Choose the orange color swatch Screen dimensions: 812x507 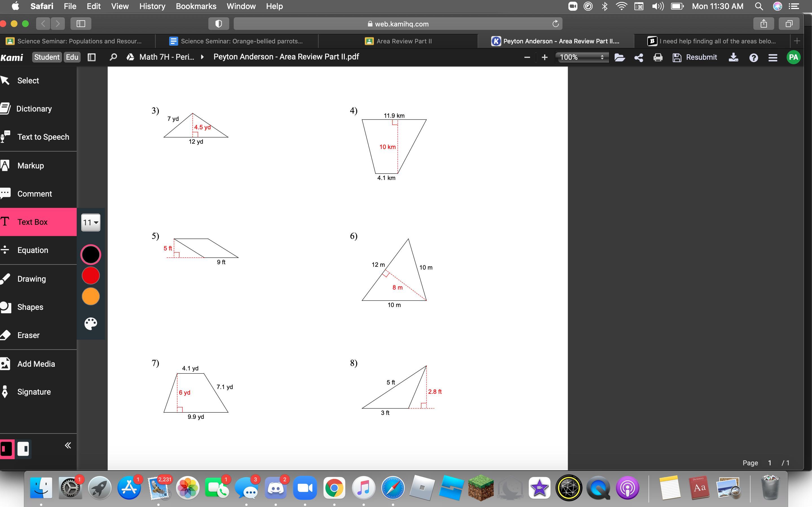click(91, 296)
